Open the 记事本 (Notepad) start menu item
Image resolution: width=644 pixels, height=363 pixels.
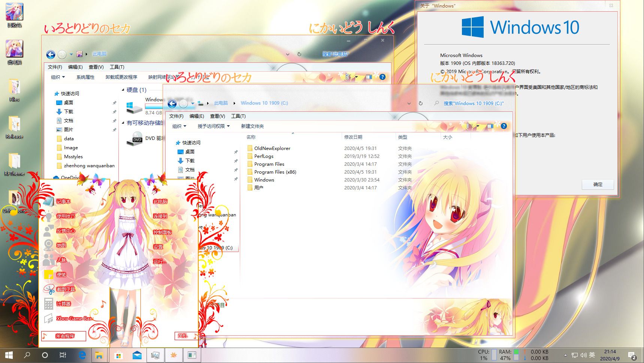click(63, 201)
